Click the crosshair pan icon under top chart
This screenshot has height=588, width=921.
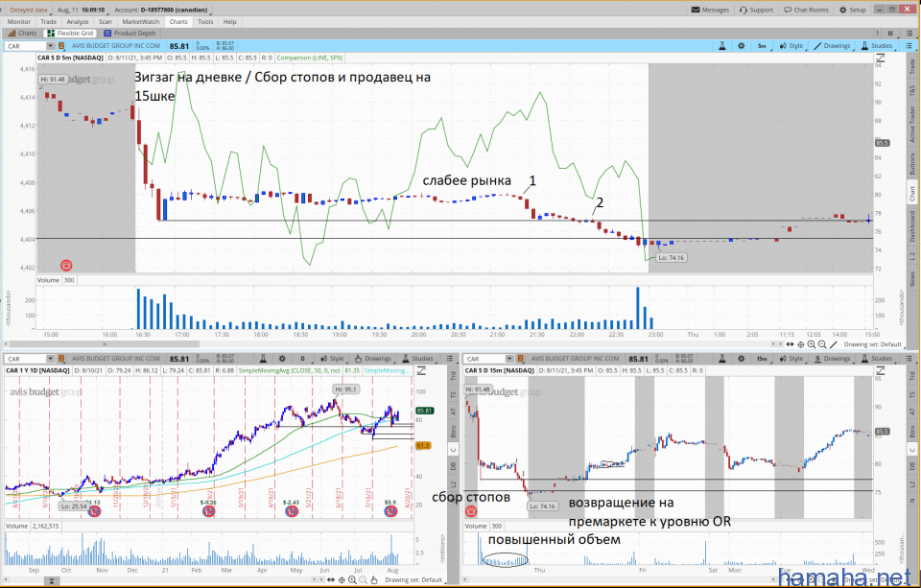coord(800,344)
